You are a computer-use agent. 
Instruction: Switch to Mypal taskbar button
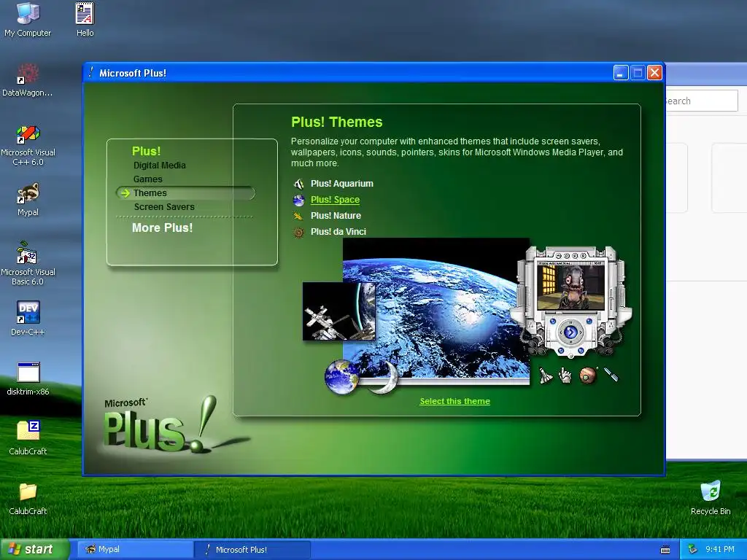pos(135,550)
